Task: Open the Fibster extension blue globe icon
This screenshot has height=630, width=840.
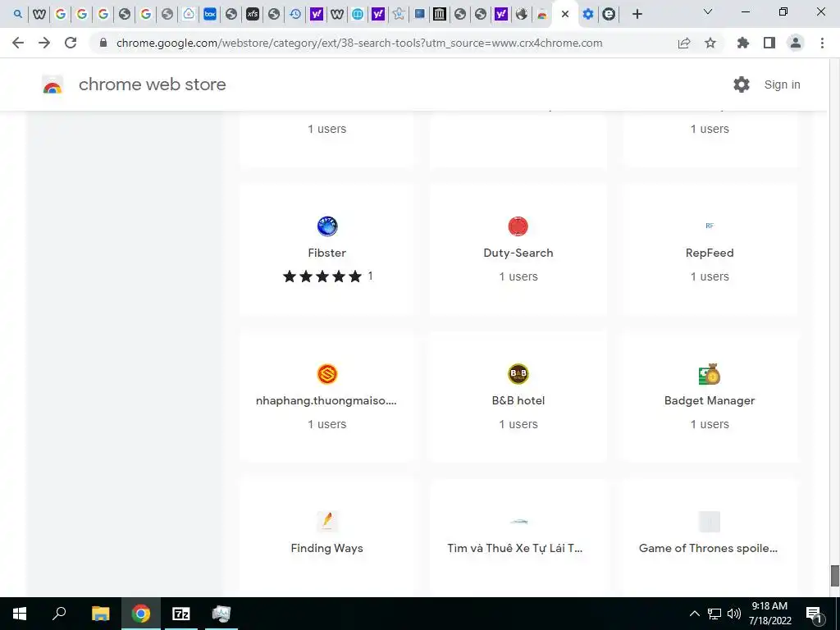Action: [x=326, y=226]
